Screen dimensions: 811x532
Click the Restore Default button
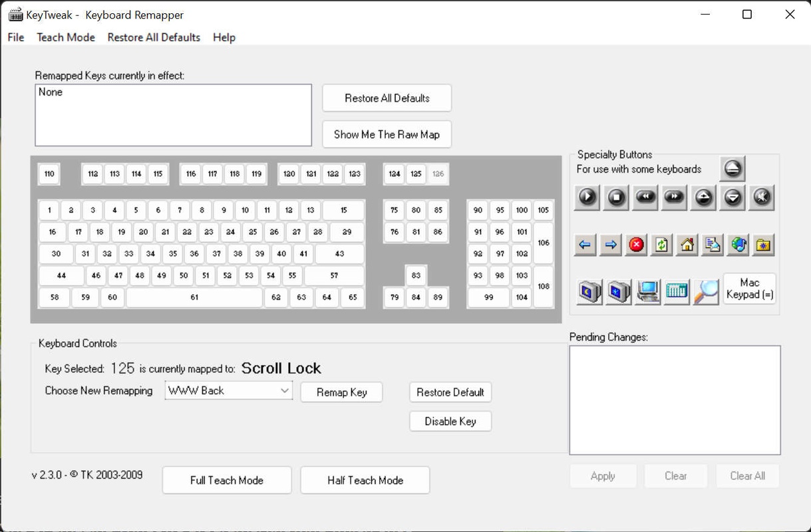450,392
